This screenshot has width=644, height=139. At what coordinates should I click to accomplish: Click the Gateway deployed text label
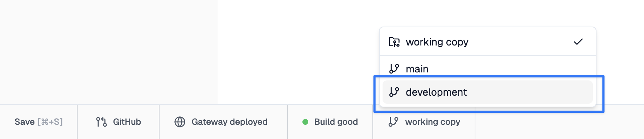(230, 122)
